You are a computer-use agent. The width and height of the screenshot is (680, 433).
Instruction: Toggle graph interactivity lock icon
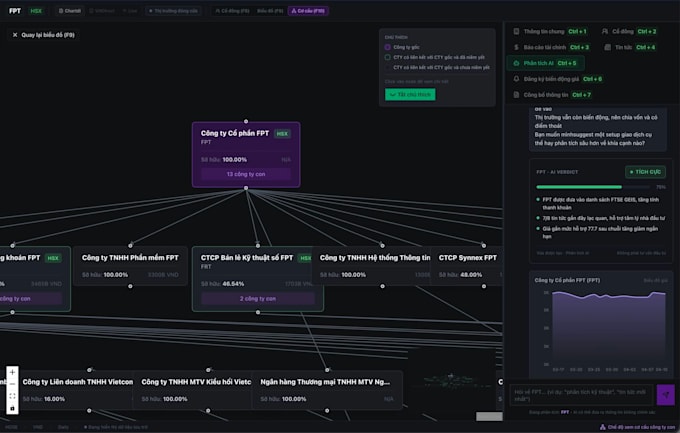point(12,408)
